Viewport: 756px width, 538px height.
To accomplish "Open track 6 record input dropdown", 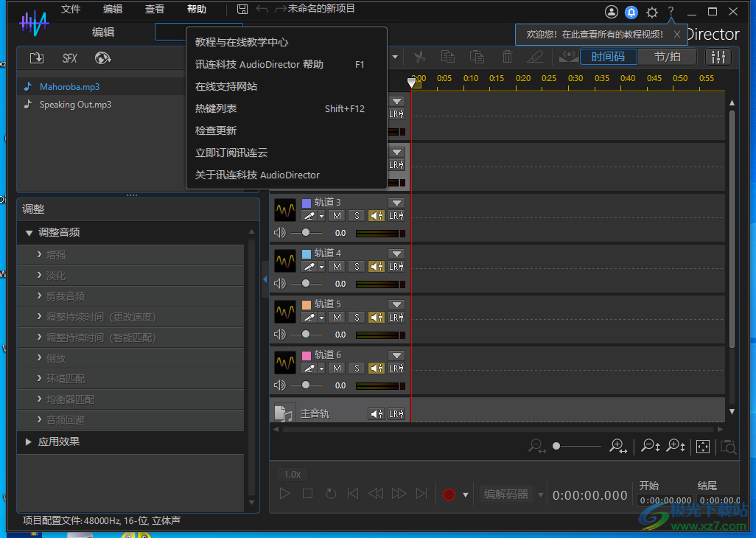I will point(321,368).
